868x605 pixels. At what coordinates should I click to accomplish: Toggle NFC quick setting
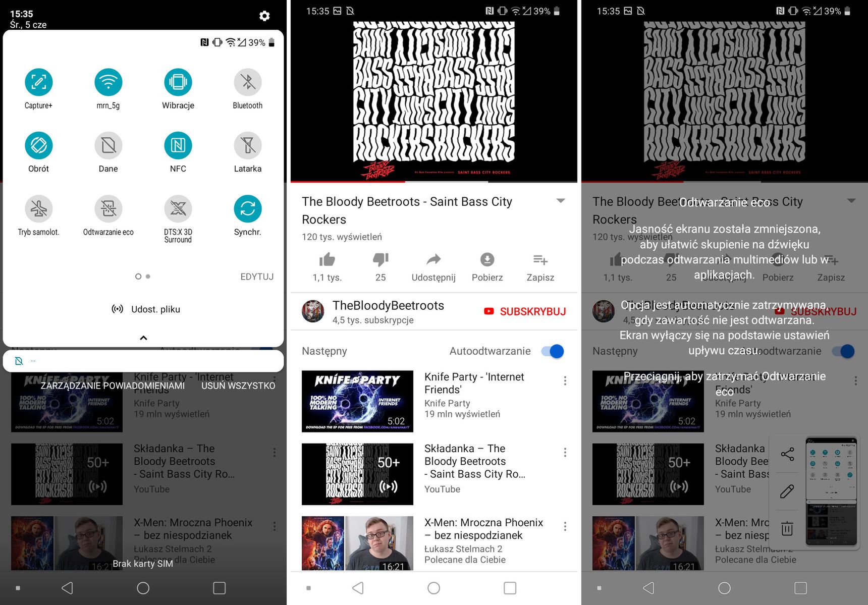[178, 145]
